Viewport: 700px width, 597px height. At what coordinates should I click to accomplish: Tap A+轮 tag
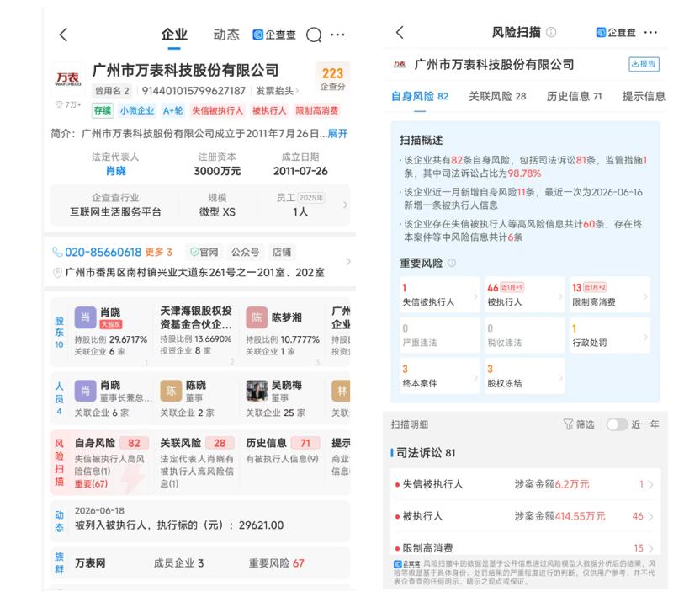172,110
